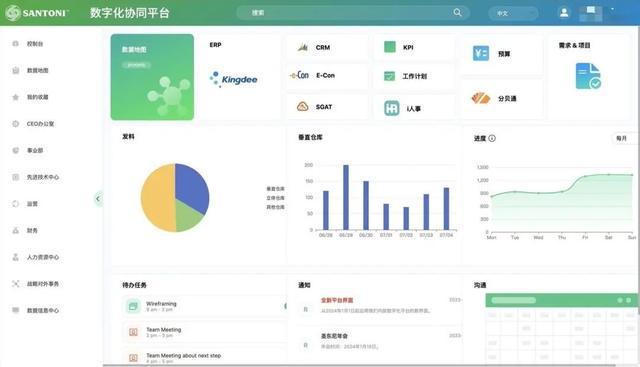640x367 pixels.
Task: Collapse the sidebar with the chevron arrow
Action: click(98, 199)
